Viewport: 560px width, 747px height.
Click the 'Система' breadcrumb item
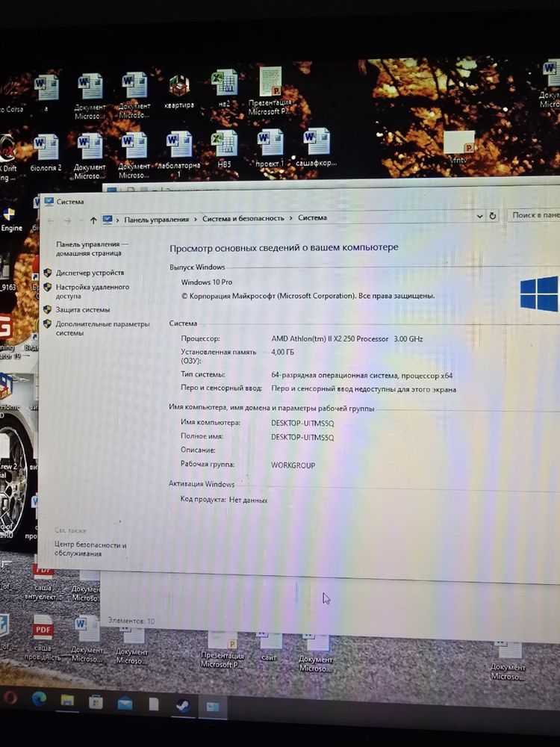pyautogui.click(x=312, y=217)
